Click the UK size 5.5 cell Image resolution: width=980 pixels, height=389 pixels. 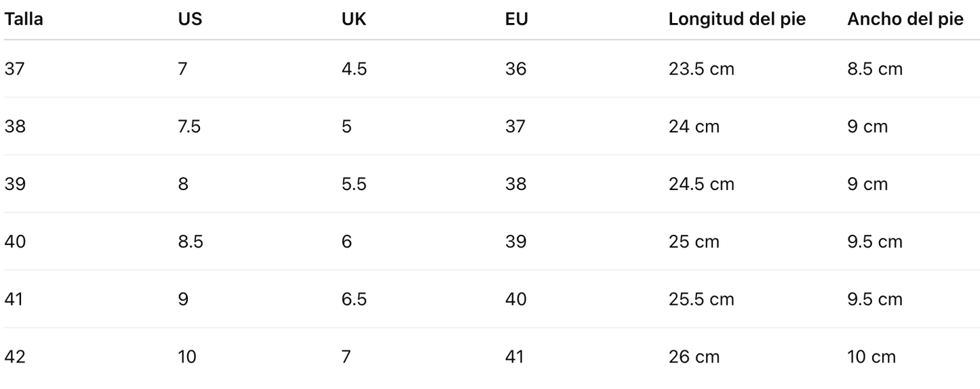[x=354, y=184]
